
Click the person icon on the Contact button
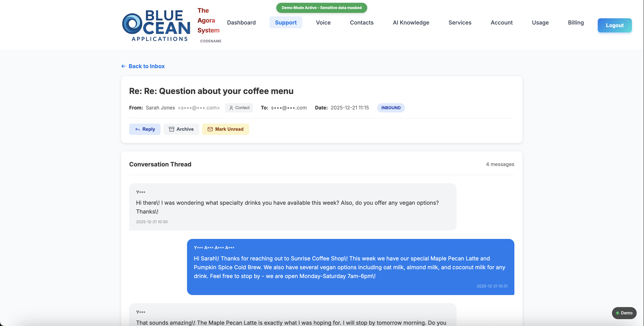pos(231,108)
